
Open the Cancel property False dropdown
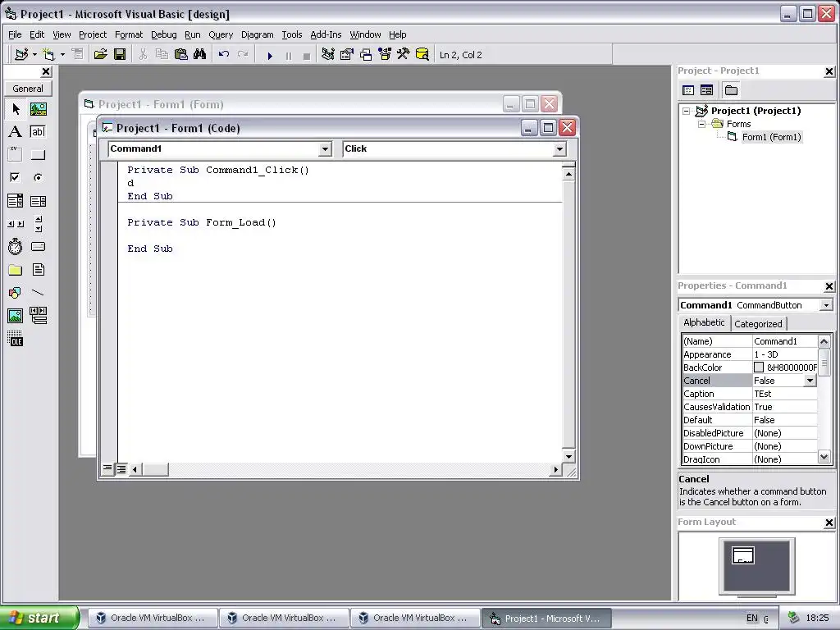click(810, 381)
